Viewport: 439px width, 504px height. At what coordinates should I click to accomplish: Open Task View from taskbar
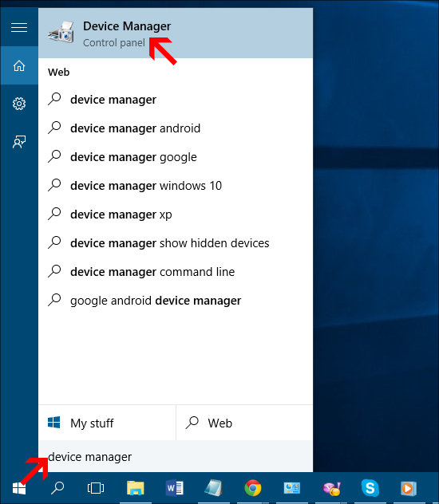click(x=96, y=488)
